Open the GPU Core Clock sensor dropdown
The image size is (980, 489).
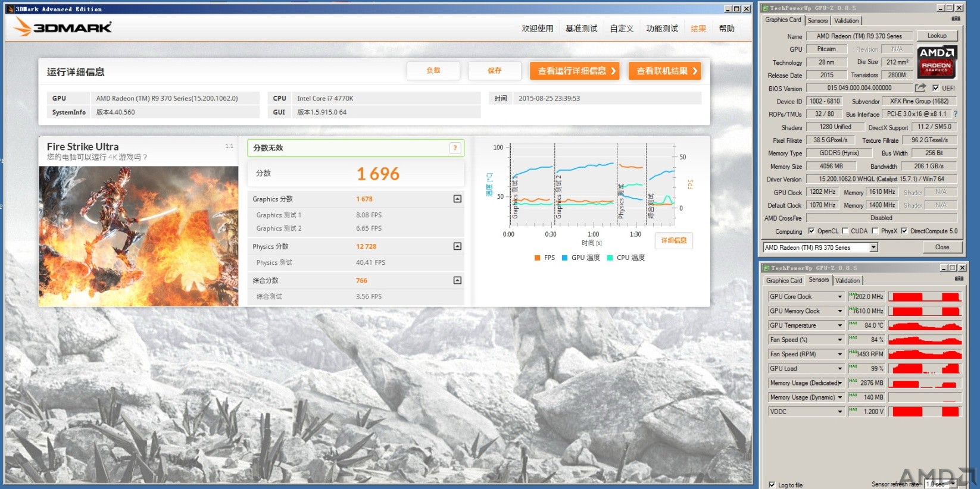840,296
